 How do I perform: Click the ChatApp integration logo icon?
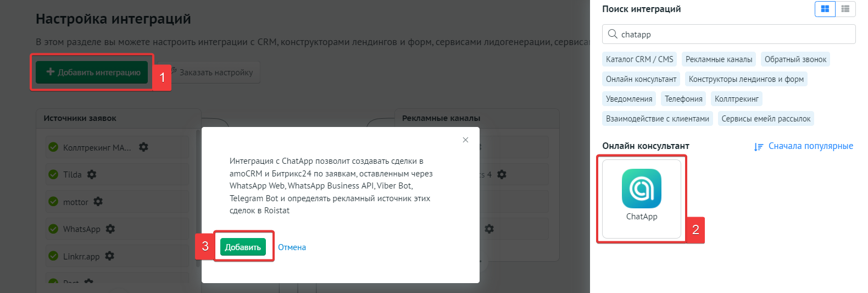tap(641, 189)
